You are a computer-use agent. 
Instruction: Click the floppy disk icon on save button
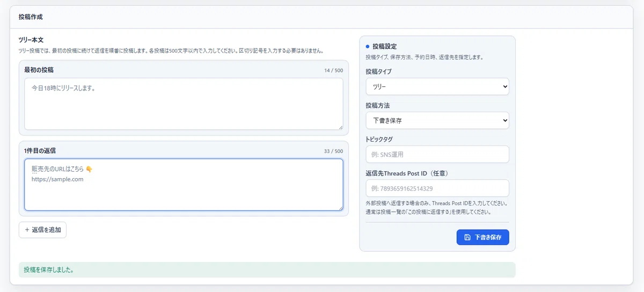[467, 237]
